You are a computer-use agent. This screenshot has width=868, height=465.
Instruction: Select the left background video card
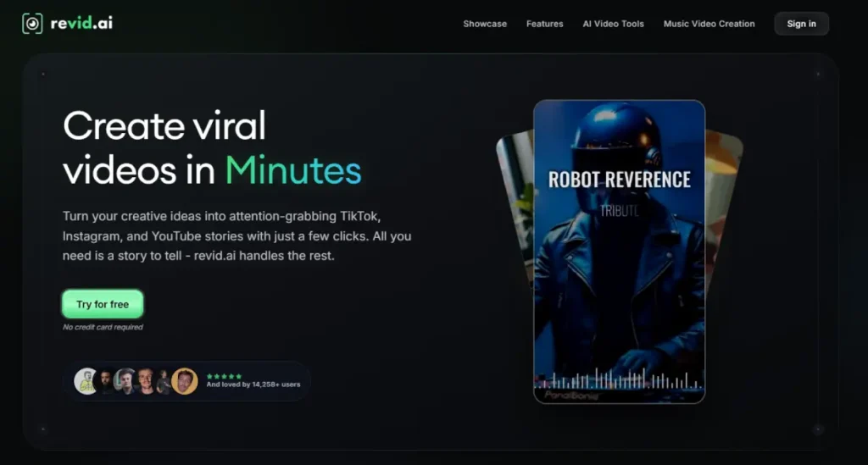tap(515, 208)
